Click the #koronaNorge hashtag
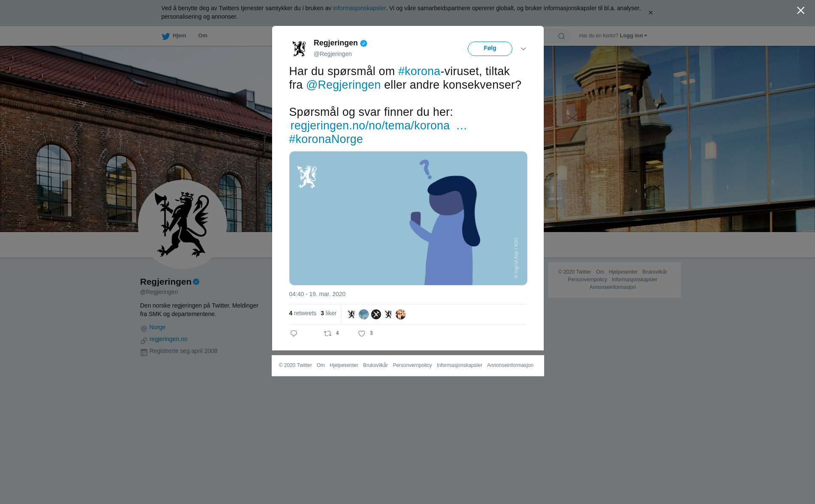This screenshot has width=815, height=504. point(326,139)
